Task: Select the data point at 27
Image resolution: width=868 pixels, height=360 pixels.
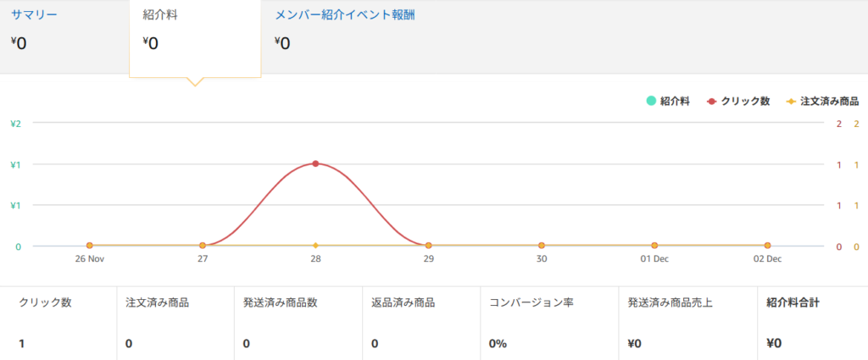Action: coord(203,246)
